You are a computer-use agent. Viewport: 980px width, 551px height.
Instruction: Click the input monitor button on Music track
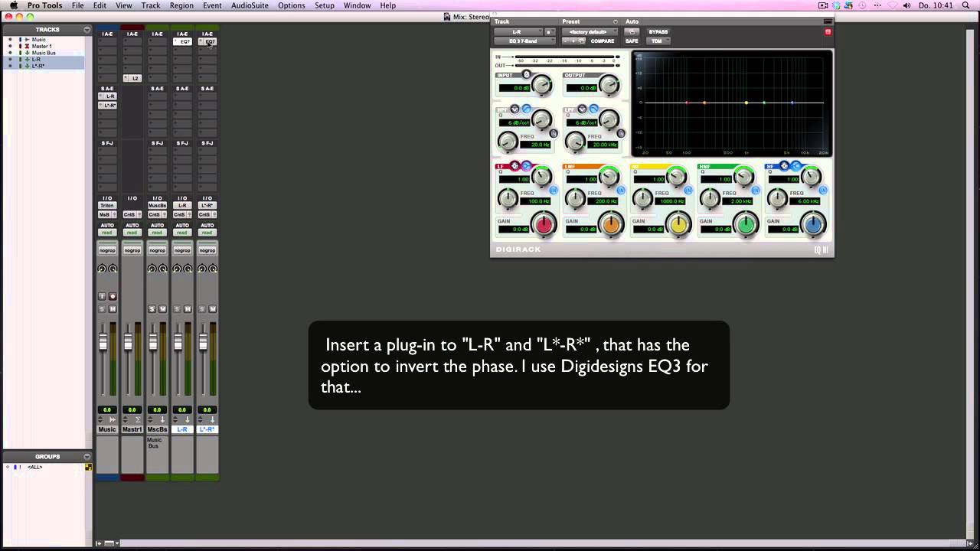102,296
